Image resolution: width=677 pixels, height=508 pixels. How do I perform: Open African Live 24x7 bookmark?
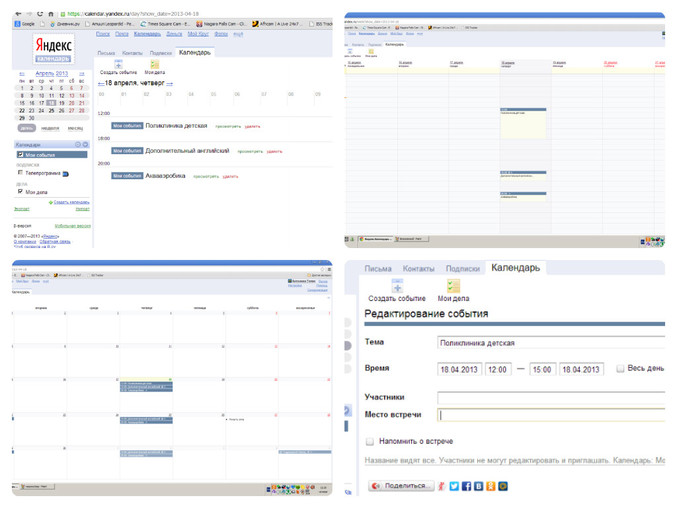pos(277,24)
